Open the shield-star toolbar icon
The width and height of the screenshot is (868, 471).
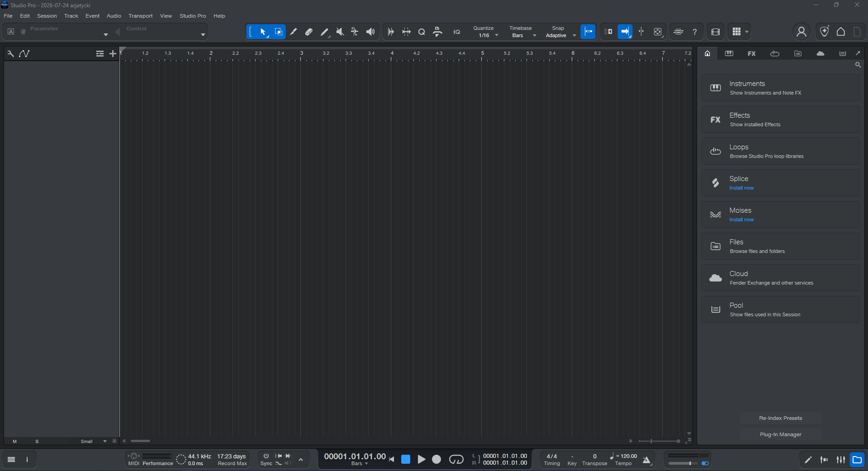(825, 32)
